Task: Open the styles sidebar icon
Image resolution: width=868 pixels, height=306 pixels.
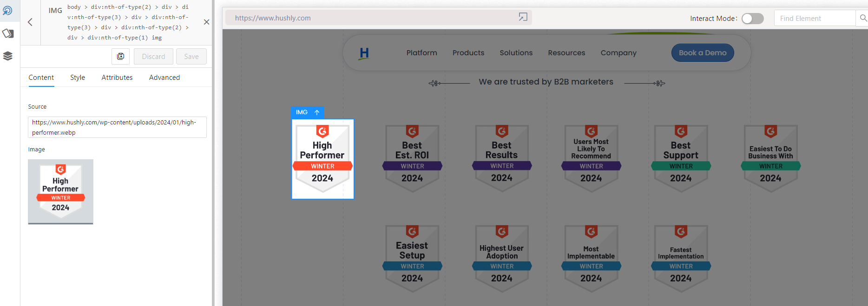Action: [8, 33]
